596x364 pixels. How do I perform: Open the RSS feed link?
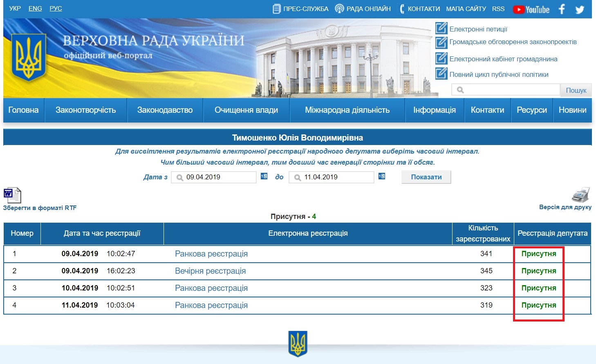coord(498,9)
